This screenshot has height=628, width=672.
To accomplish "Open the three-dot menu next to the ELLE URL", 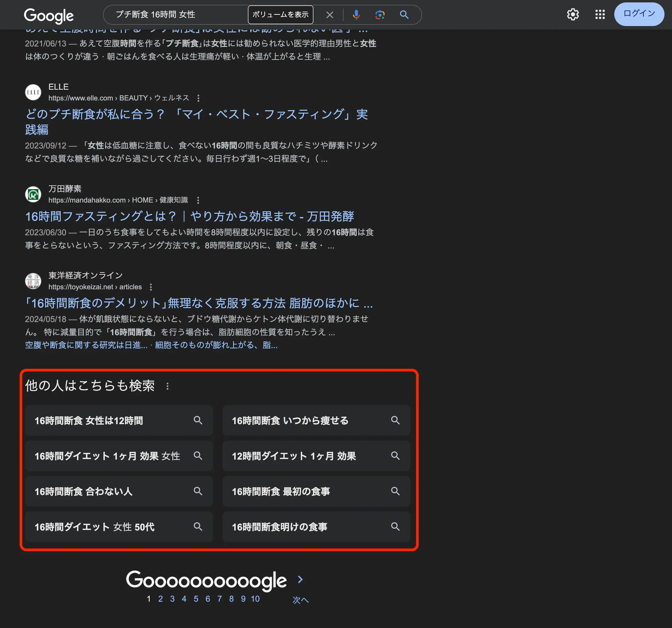I will (198, 98).
